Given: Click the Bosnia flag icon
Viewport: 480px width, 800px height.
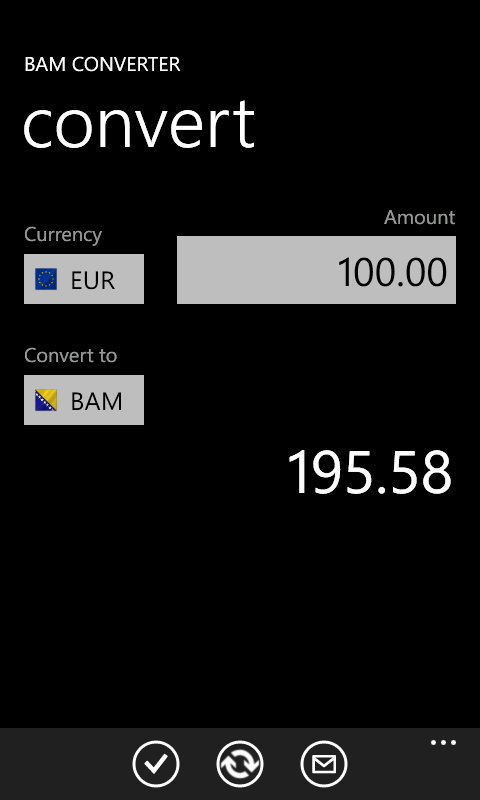Looking at the screenshot, I should (x=46, y=400).
